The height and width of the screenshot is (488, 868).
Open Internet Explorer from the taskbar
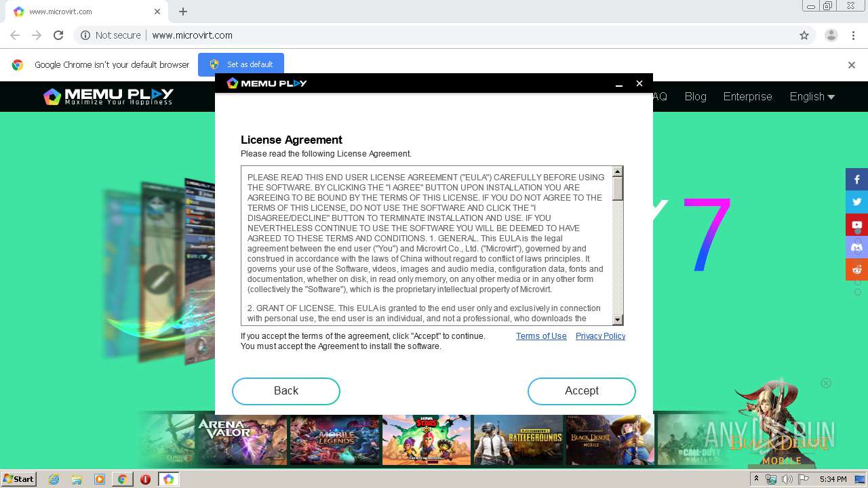[x=54, y=479]
